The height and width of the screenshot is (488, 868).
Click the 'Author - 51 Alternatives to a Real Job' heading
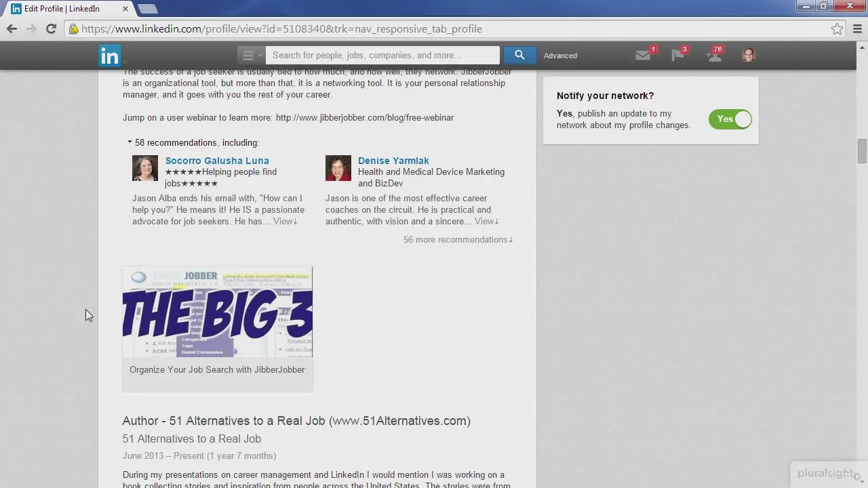coord(296,421)
